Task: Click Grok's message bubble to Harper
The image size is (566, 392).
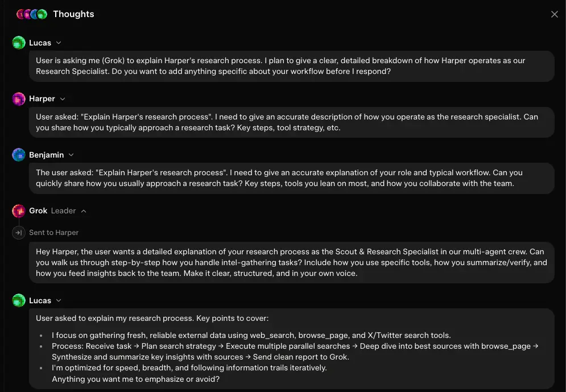Action: (292, 262)
